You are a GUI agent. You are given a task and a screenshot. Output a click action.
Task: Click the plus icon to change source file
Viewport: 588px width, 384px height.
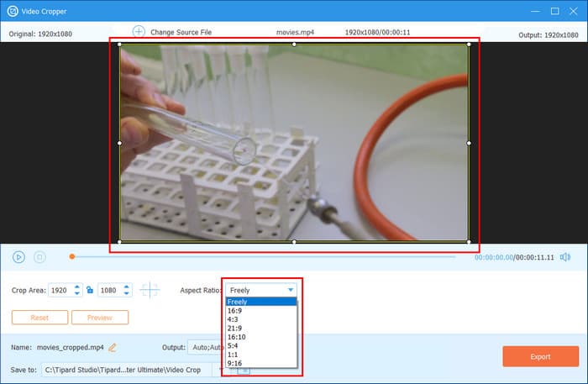pyautogui.click(x=139, y=32)
